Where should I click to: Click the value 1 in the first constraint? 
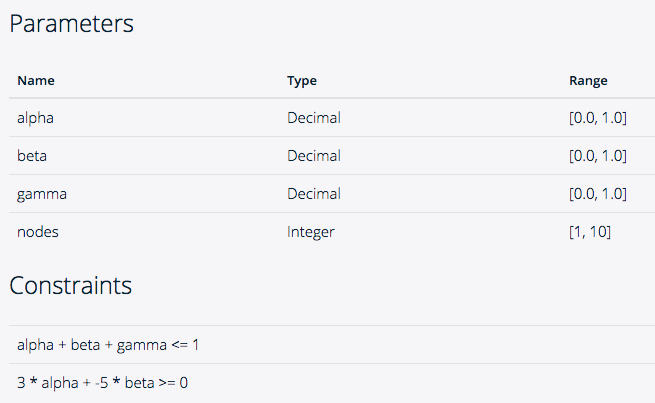pyautogui.click(x=195, y=345)
